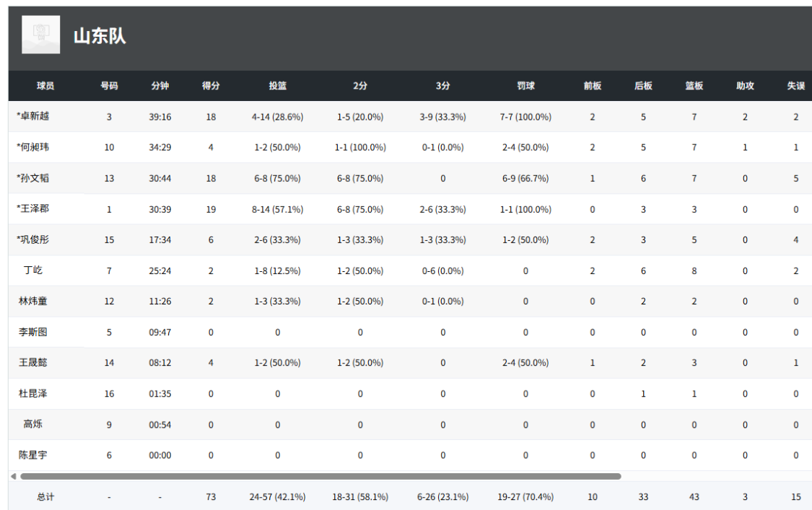812x510 pixels.
Task: Click the 前板 column header
Action: point(593,86)
